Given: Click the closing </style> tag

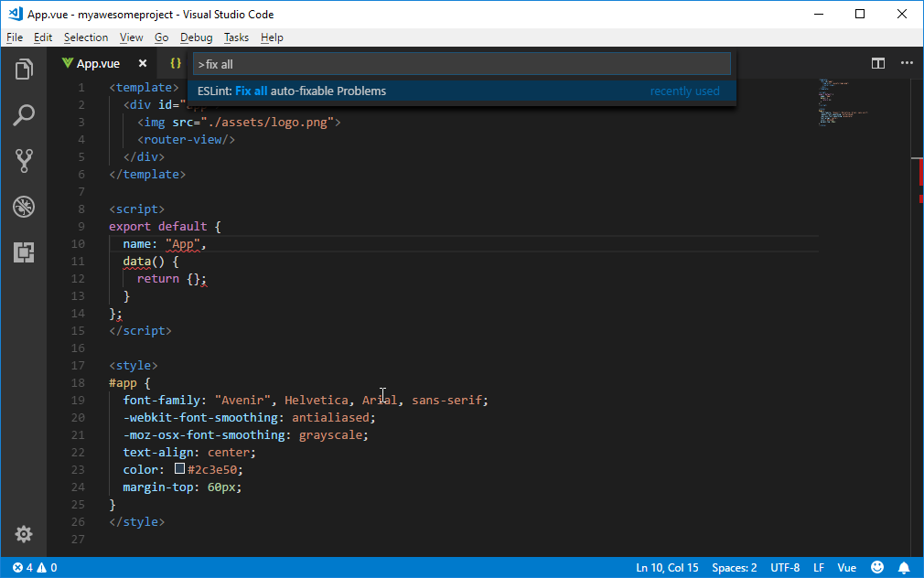Looking at the screenshot, I should pos(136,522).
